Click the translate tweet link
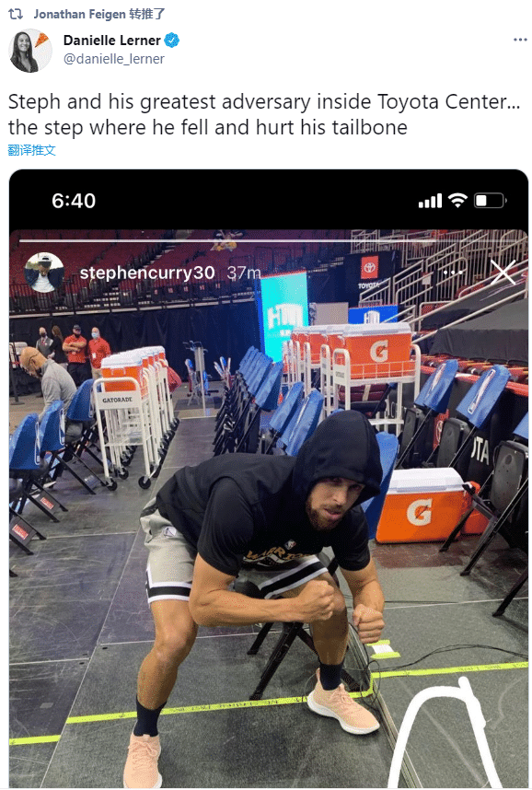 click(31, 150)
